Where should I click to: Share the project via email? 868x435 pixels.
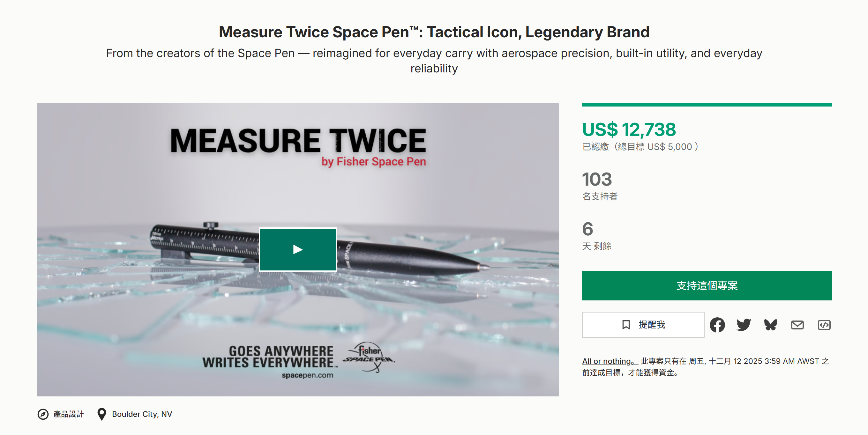[x=797, y=325]
